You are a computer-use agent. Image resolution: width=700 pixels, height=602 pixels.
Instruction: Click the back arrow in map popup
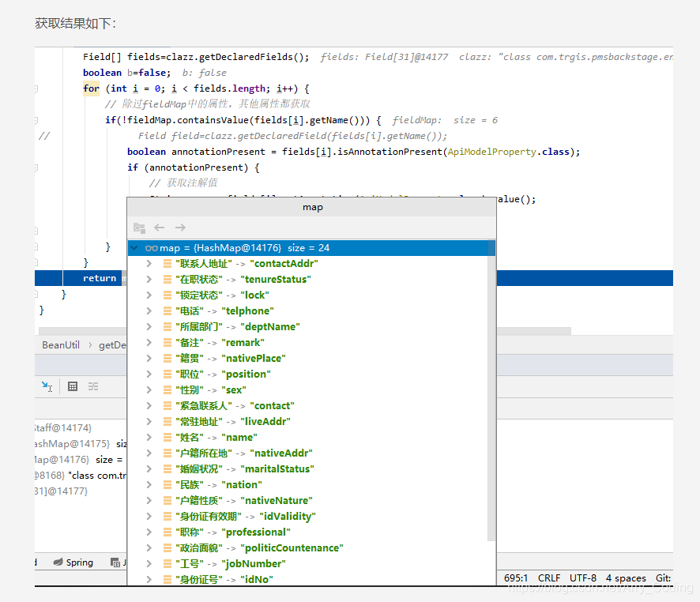click(x=160, y=228)
